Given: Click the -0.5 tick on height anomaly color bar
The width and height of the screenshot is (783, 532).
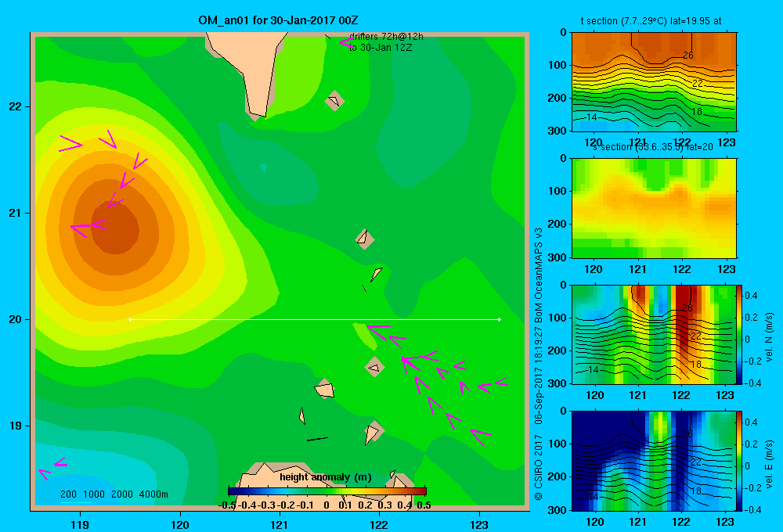Looking at the screenshot, I should point(228,505).
